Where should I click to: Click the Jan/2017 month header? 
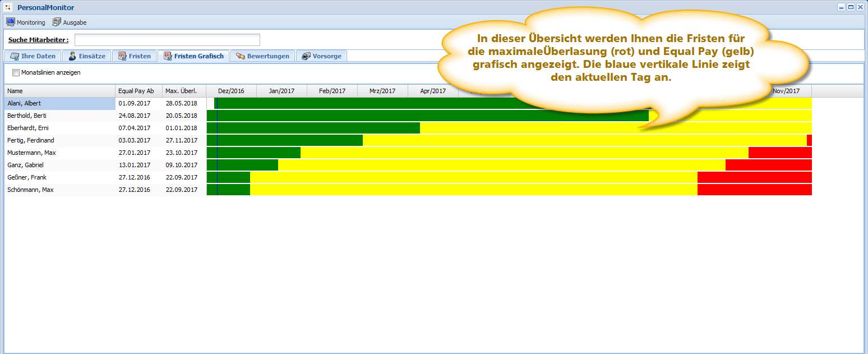tap(281, 91)
